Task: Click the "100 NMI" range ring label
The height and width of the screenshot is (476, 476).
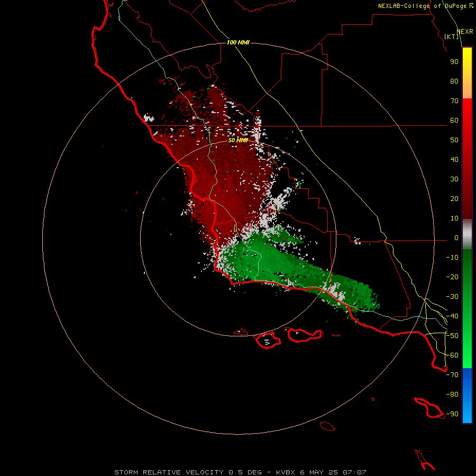Action: point(238,42)
